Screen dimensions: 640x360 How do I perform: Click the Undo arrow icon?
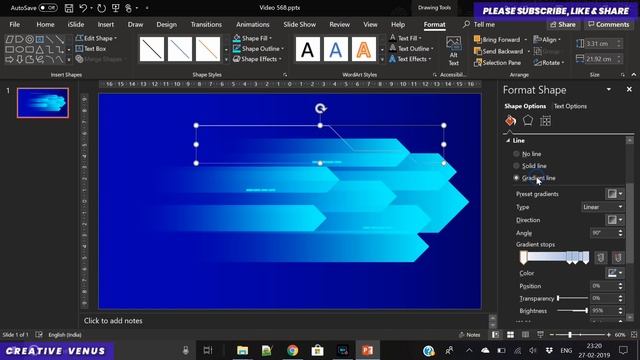83,8
